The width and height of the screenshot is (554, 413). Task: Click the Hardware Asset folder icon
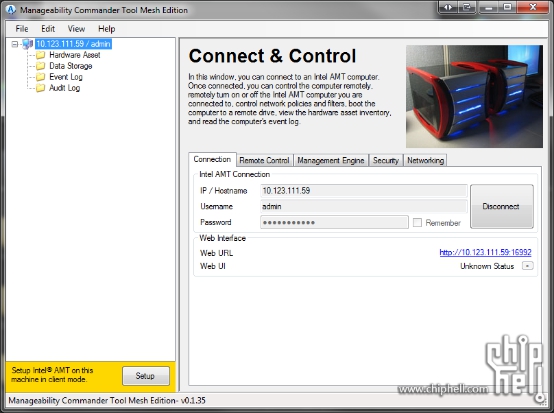(x=41, y=55)
